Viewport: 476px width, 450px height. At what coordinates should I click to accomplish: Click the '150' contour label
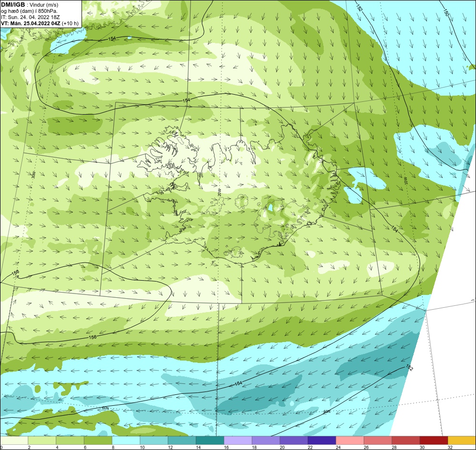tap(446, 13)
